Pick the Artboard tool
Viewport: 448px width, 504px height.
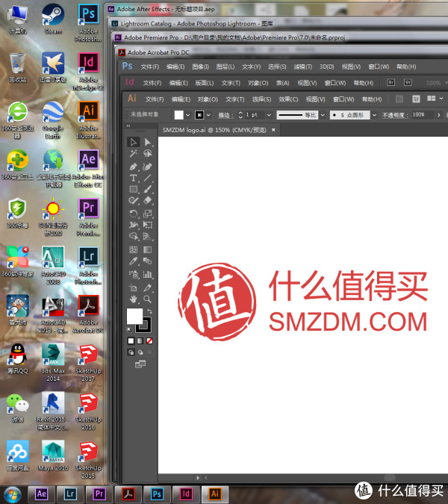pyautogui.click(x=134, y=287)
